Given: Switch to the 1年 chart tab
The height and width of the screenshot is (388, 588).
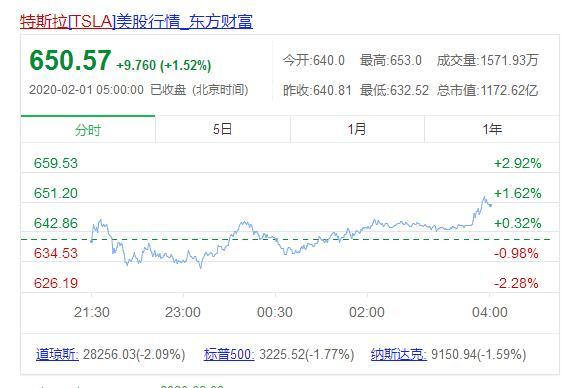Looking at the screenshot, I should pos(492,129).
